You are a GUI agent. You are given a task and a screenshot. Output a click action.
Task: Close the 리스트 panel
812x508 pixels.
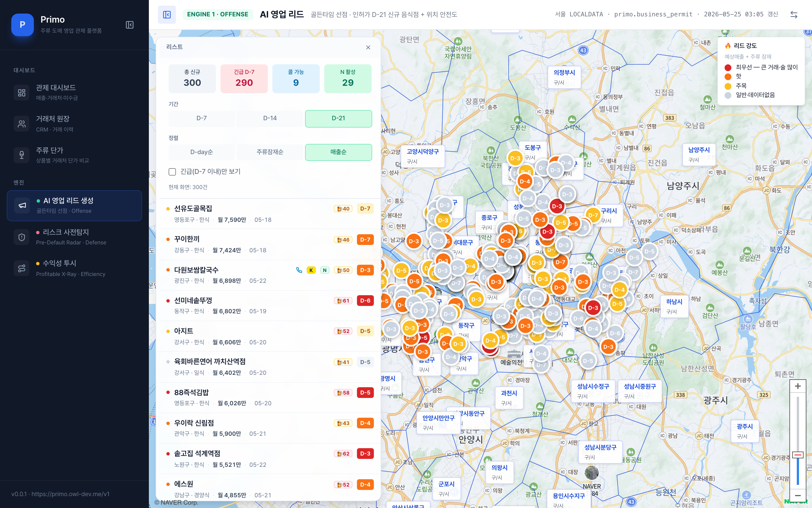click(368, 47)
